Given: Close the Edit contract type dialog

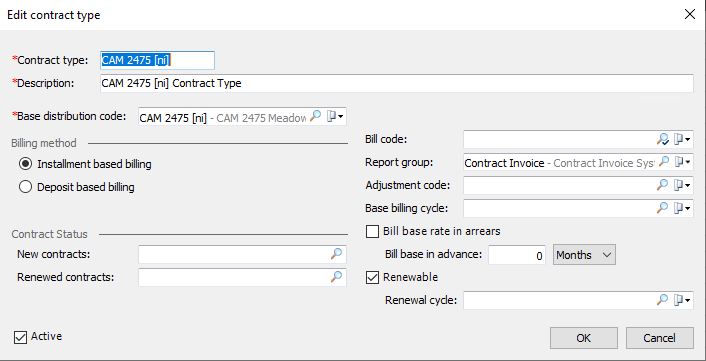Looking at the screenshot, I should (689, 14).
